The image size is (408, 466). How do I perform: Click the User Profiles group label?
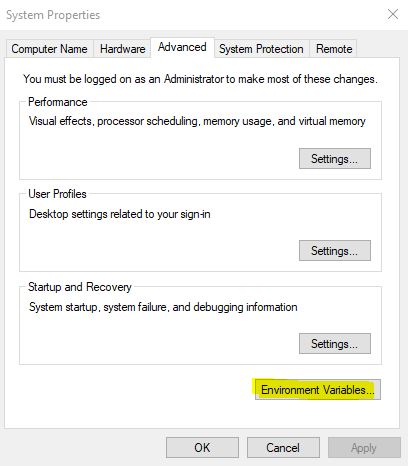click(57, 194)
